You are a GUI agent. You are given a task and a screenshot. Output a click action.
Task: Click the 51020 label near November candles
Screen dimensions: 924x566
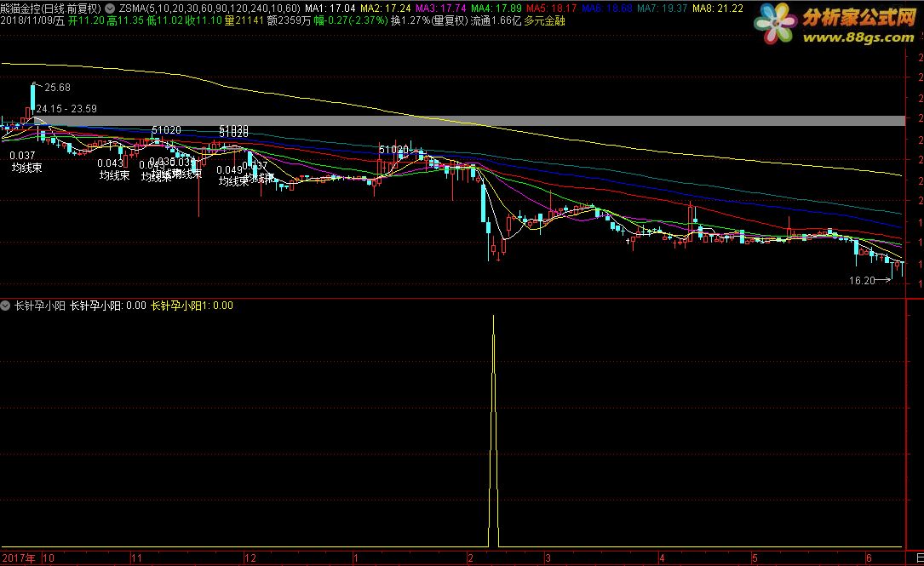[x=166, y=129]
